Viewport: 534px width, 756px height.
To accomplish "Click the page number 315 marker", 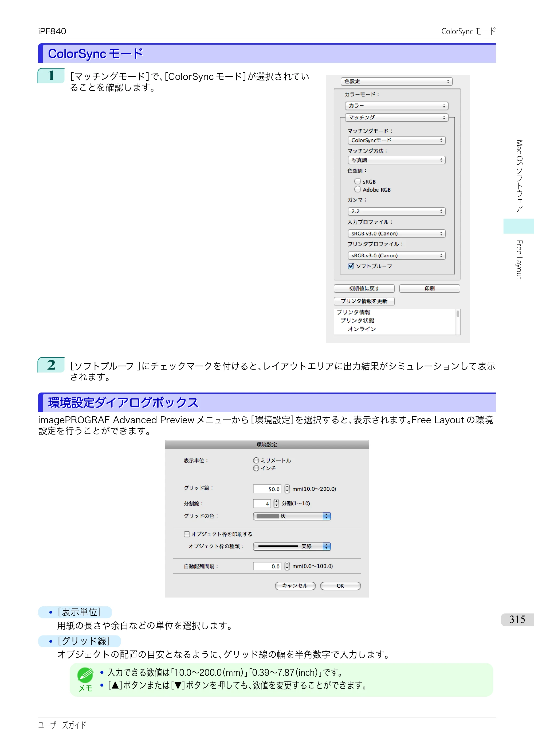I will (517, 619).
